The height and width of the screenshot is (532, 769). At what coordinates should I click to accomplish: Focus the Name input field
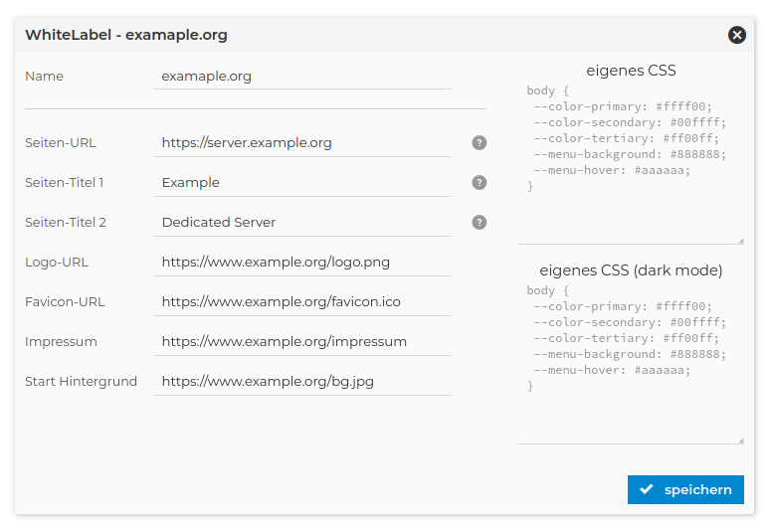click(301, 76)
